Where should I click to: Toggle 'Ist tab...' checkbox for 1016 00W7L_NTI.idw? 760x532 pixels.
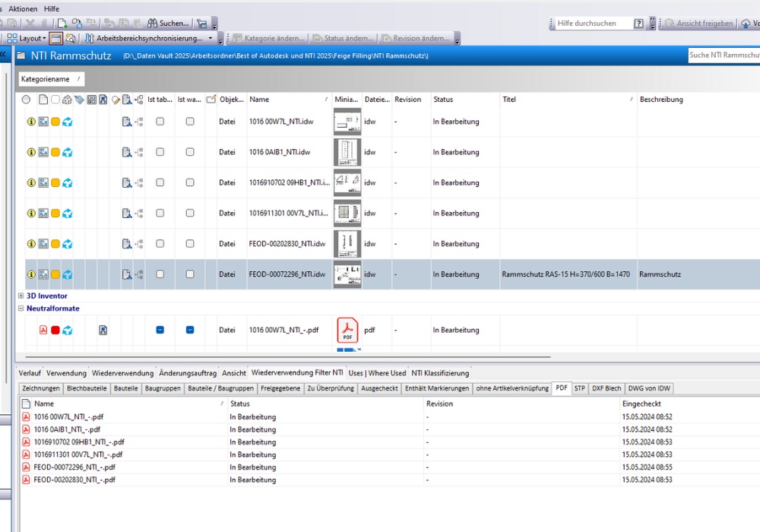tap(160, 122)
